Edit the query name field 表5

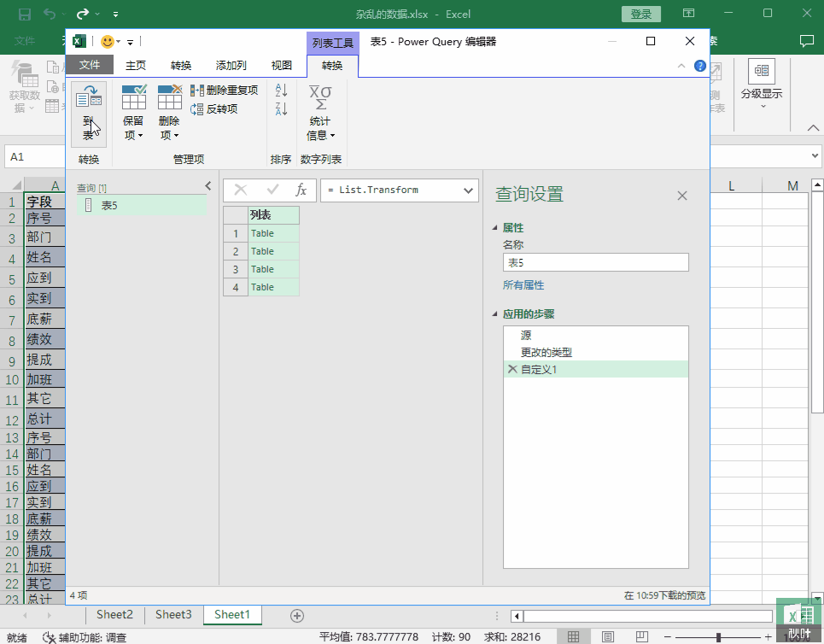595,262
